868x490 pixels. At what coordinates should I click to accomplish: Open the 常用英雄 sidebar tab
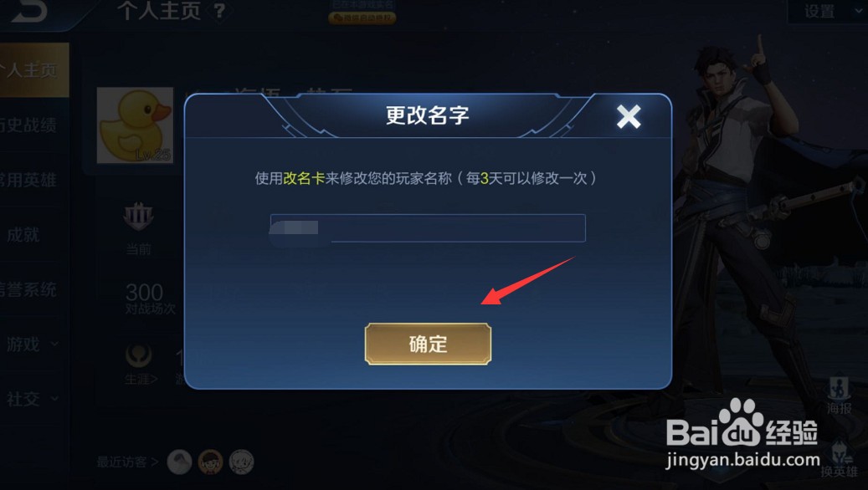click(x=28, y=180)
